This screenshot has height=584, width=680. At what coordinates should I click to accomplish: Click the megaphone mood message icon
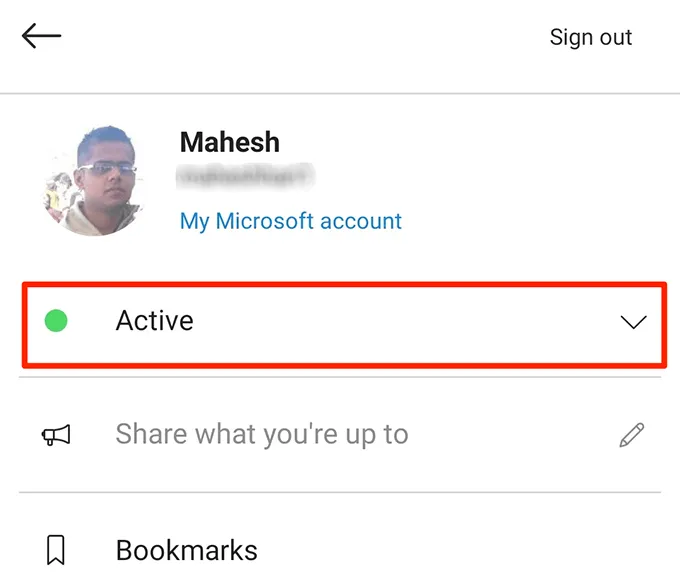coord(56,435)
